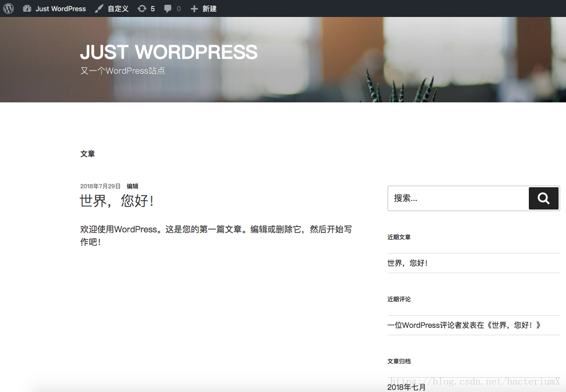The width and height of the screenshot is (566, 392).
Task: Open the 0 comments count
Action: coord(179,8)
